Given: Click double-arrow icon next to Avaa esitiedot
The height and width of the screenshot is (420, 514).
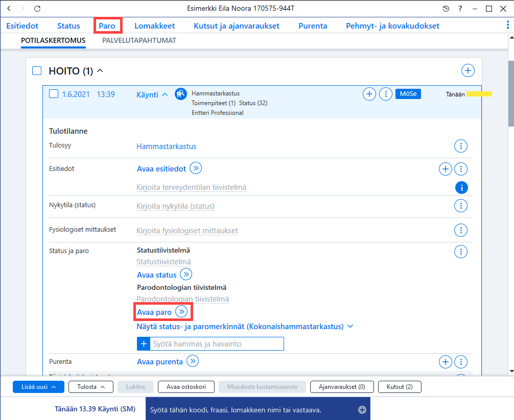Looking at the screenshot, I should coord(196,168).
